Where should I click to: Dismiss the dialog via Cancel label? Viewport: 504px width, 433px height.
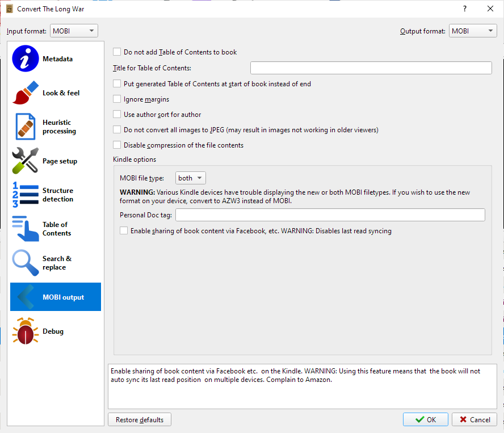pos(480,419)
